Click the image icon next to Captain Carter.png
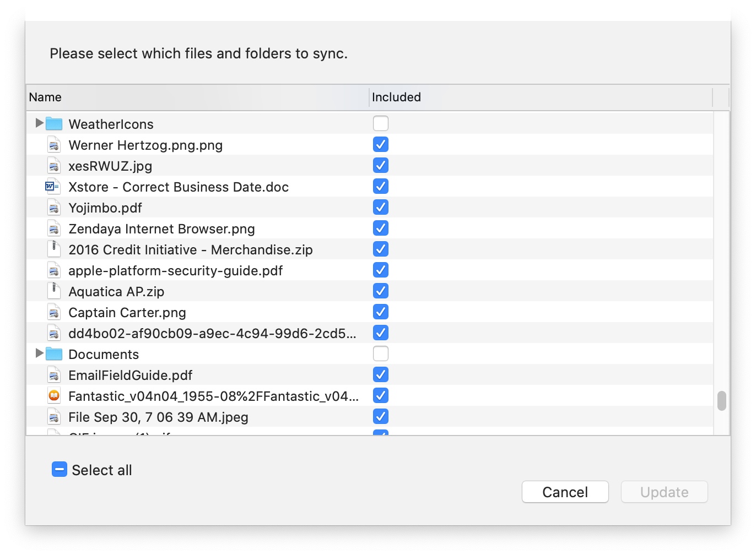756x555 pixels. click(x=53, y=312)
